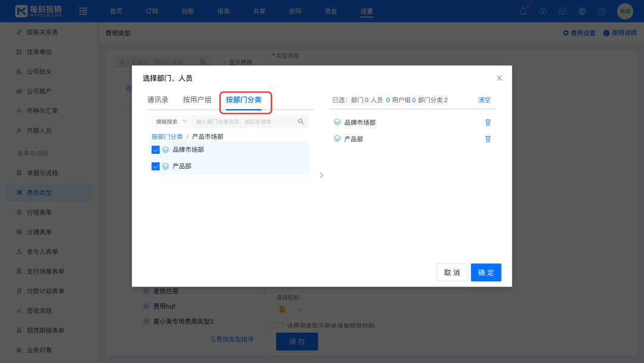Open the 模糊搜索 dropdown
Screen dimensions: 644x363
click(x=169, y=121)
